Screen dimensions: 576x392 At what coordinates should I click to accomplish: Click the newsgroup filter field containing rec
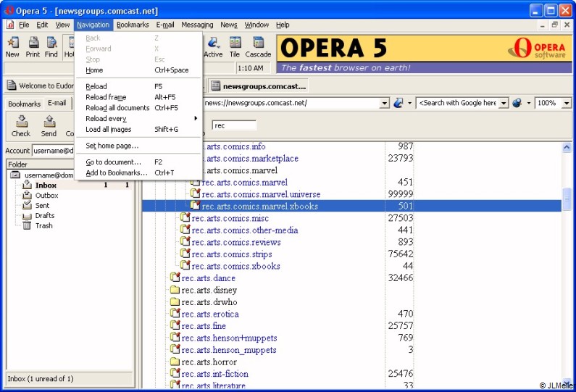pyautogui.click(x=234, y=125)
